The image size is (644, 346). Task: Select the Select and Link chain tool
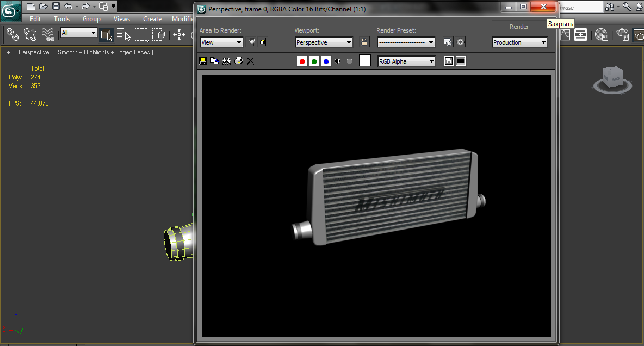(12, 35)
